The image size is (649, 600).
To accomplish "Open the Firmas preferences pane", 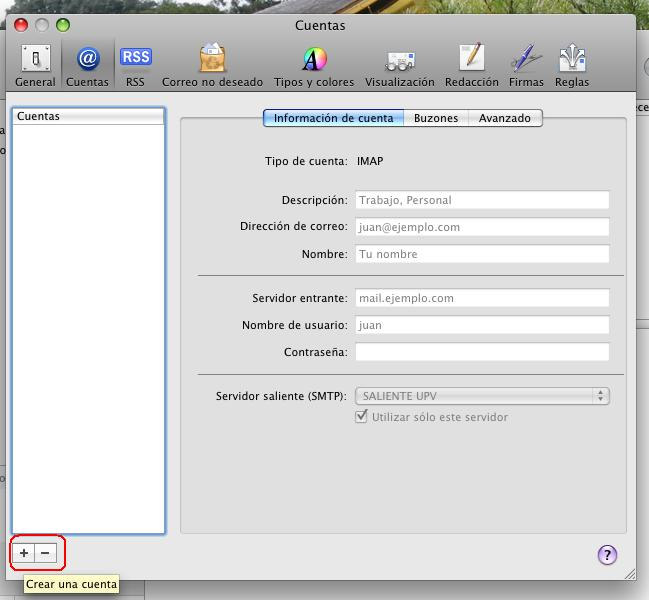I will 526,65.
